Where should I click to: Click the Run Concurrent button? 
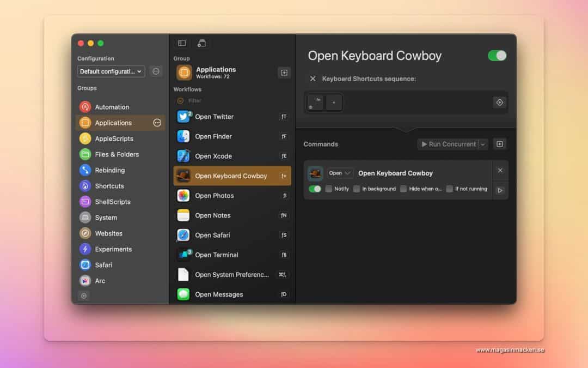[x=448, y=144]
